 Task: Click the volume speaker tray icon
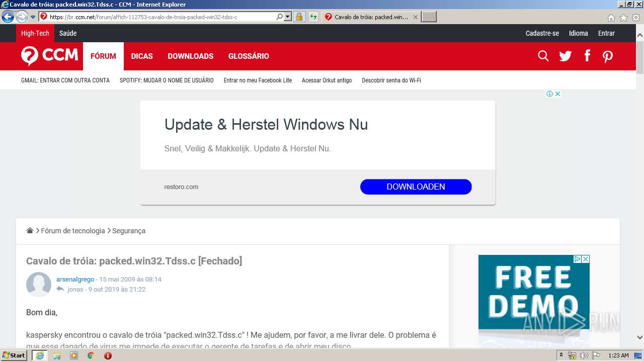(x=584, y=355)
